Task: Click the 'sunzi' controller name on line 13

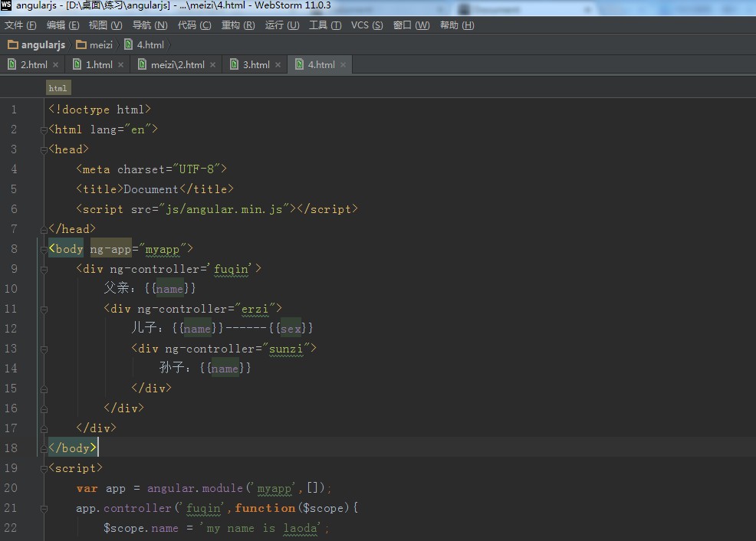Action: (286, 349)
